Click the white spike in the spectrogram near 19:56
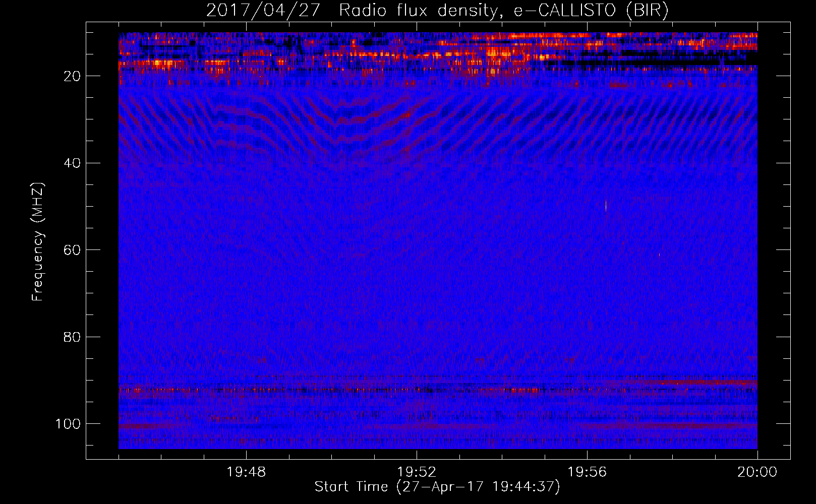 click(606, 206)
